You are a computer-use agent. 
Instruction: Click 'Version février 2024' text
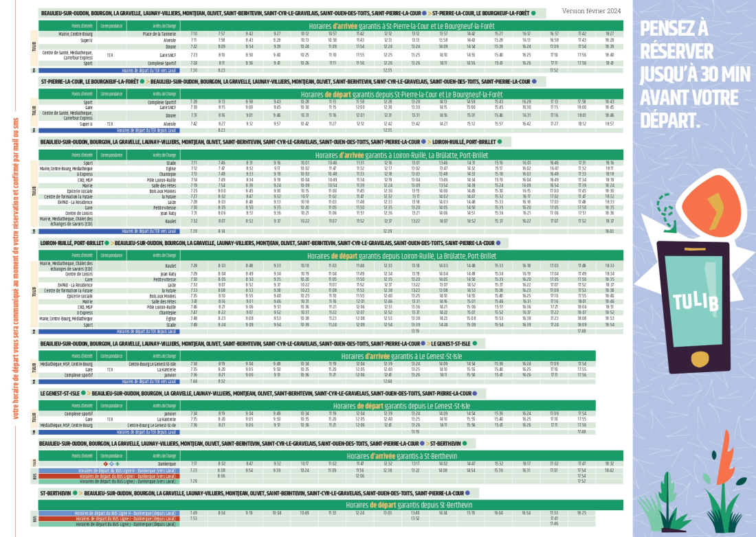[x=591, y=11]
